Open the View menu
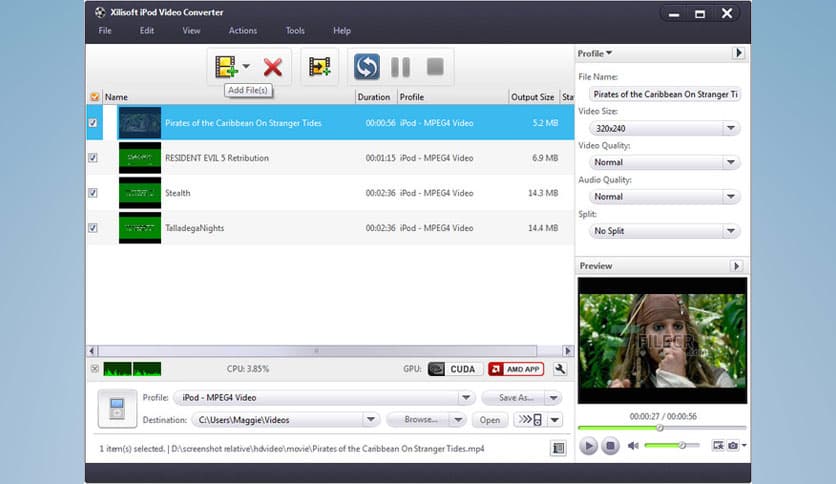 (191, 30)
